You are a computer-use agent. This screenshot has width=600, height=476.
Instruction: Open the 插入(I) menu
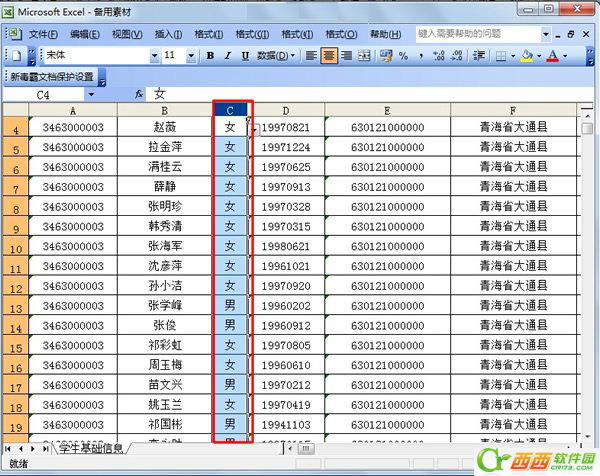point(168,34)
